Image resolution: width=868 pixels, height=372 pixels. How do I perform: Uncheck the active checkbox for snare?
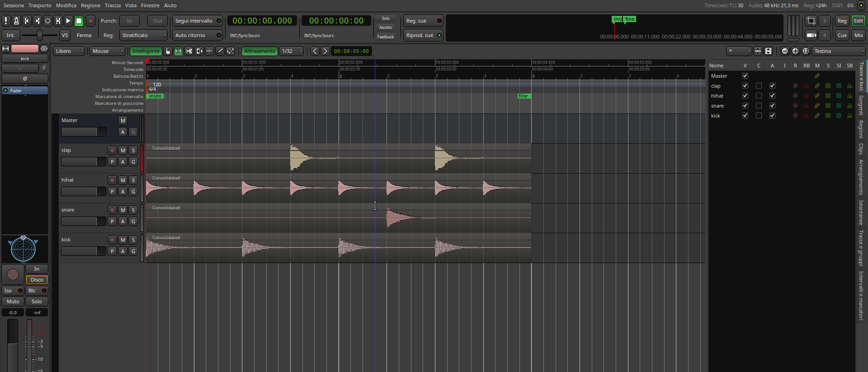pos(772,106)
